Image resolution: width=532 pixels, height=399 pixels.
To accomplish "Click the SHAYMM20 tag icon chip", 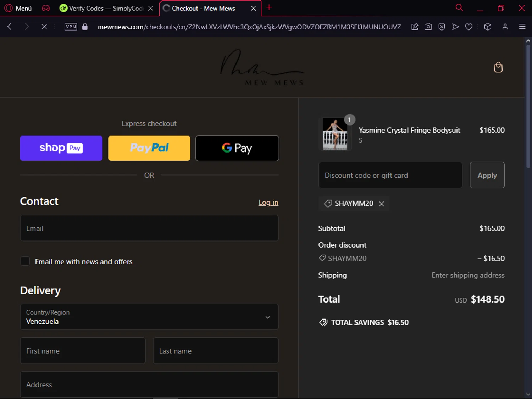I will pos(328,204).
